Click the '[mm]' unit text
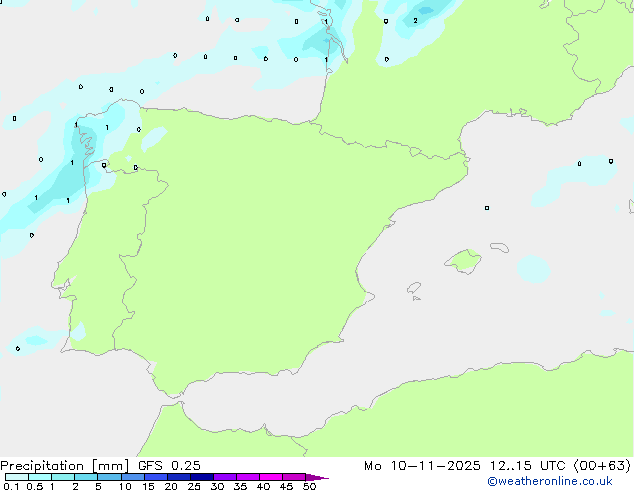 [x=111, y=466]
